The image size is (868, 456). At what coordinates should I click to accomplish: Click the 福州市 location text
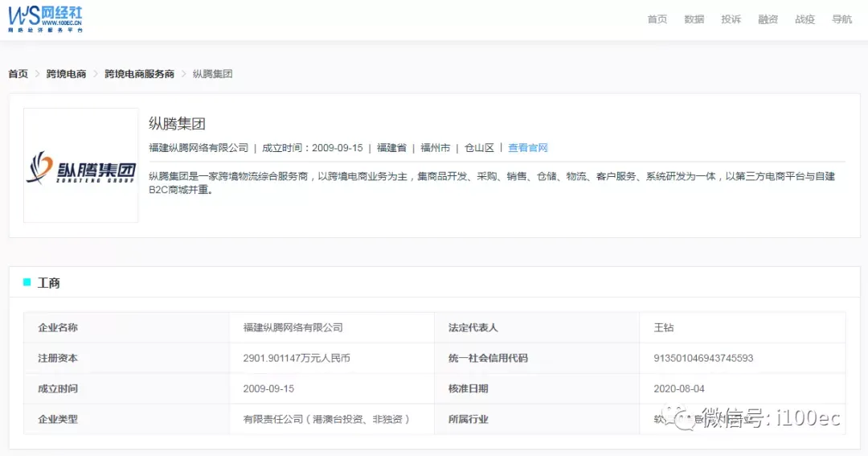(435, 148)
